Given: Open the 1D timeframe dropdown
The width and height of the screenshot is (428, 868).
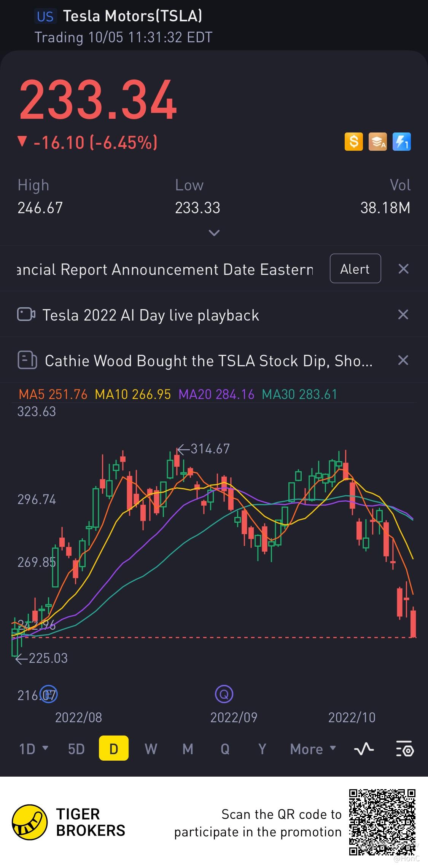Looking at the screenshot, I should pos(33,749).
